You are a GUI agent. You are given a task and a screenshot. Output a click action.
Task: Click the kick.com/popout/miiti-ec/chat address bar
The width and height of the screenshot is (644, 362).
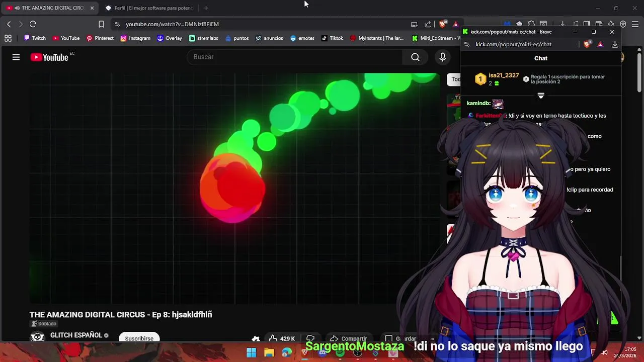click(513, 44)
